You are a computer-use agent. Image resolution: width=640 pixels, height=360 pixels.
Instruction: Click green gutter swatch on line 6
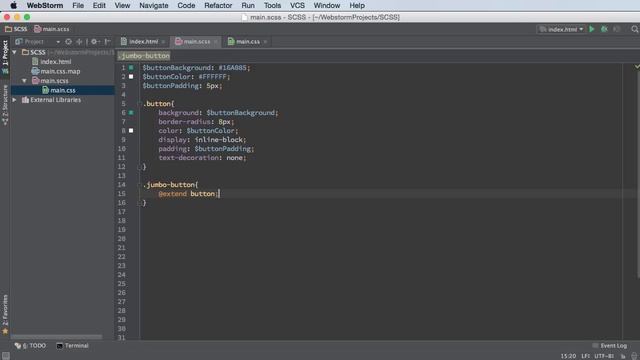pyautogui.click(x=131, y=113)
